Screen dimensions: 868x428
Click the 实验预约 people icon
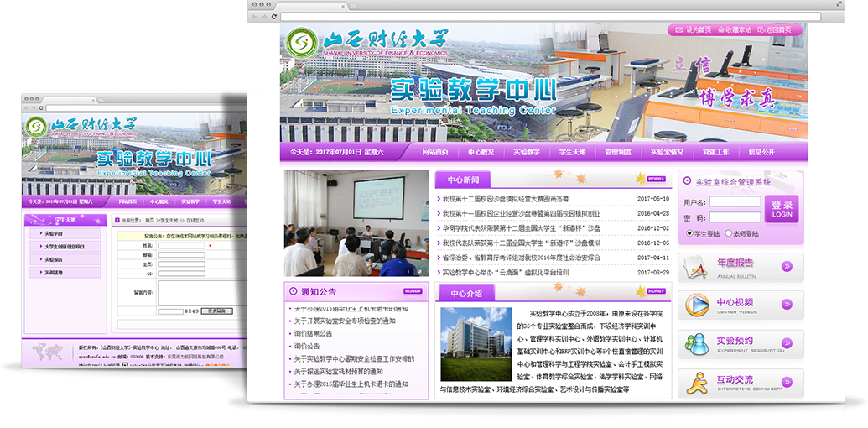point(695,345)
